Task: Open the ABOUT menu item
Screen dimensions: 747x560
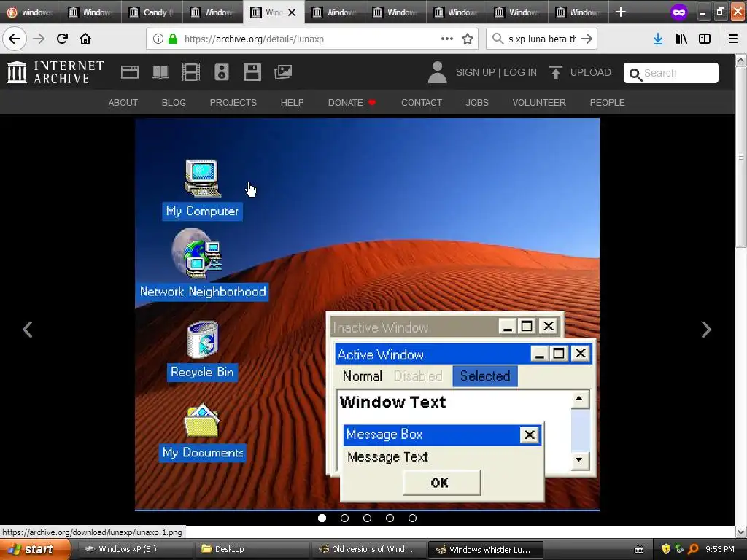Action: [123, 102]
